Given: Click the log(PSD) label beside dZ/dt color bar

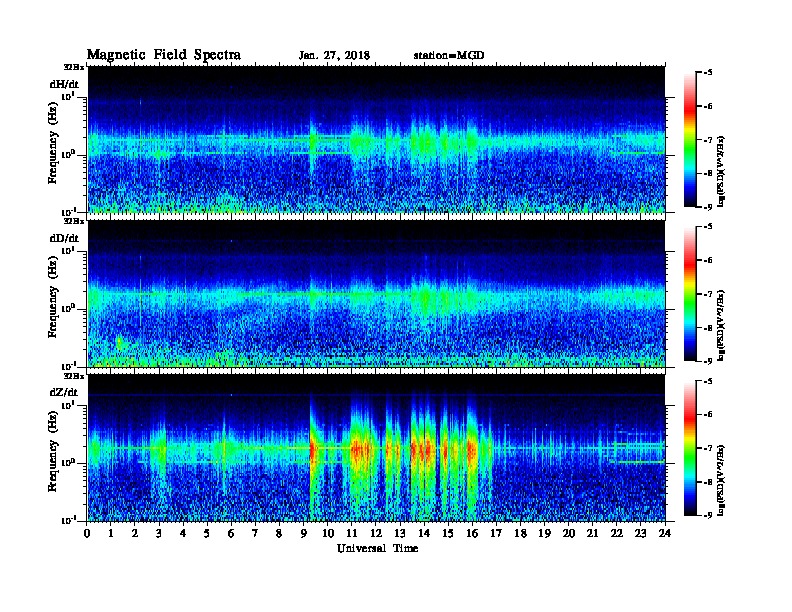Looking at the screenshot, I should tap(721, 480).
